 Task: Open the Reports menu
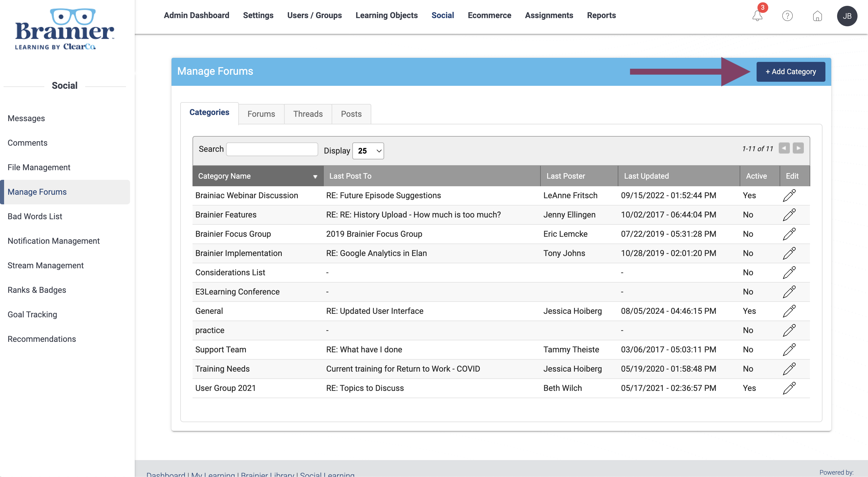(x=601, y=15)
